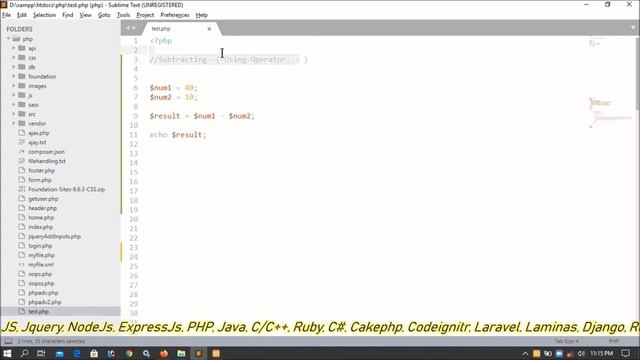This screenshot has height=360, width=640.
Task: Open the Selection menu
Action: point(44,15)
